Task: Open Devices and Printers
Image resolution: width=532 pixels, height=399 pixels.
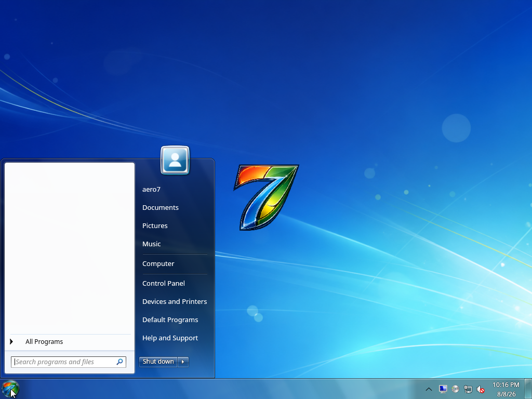Action: [x=175, y=302]
